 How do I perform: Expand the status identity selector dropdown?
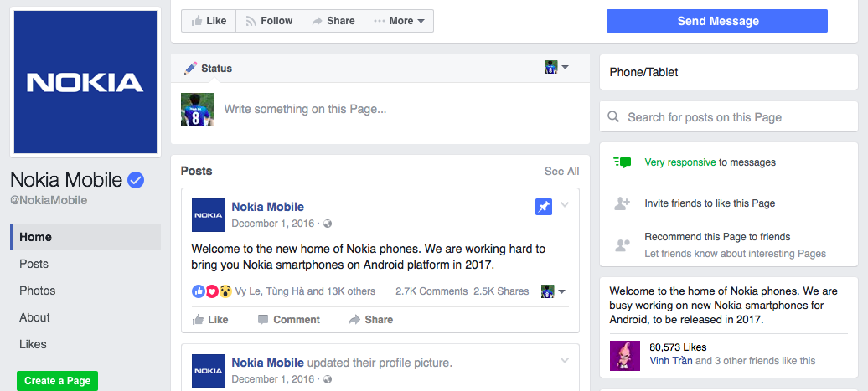point(556,68)
